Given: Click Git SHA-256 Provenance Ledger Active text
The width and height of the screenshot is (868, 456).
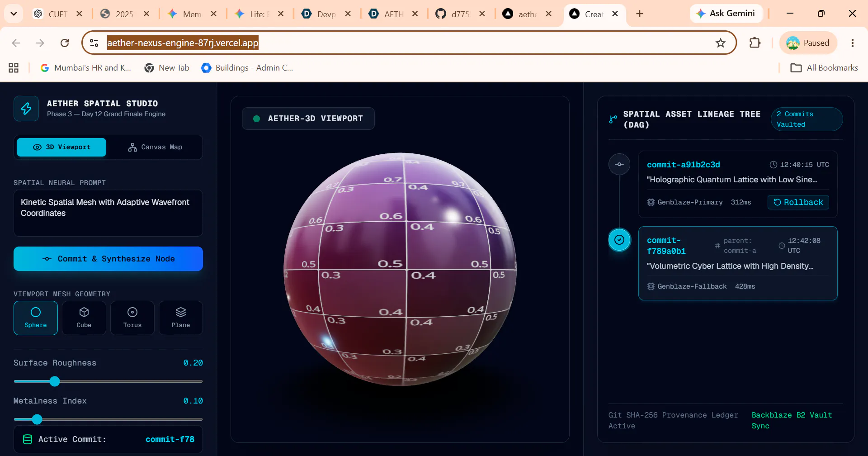Looking at the screenshot, I should click(x=673, y=421).
